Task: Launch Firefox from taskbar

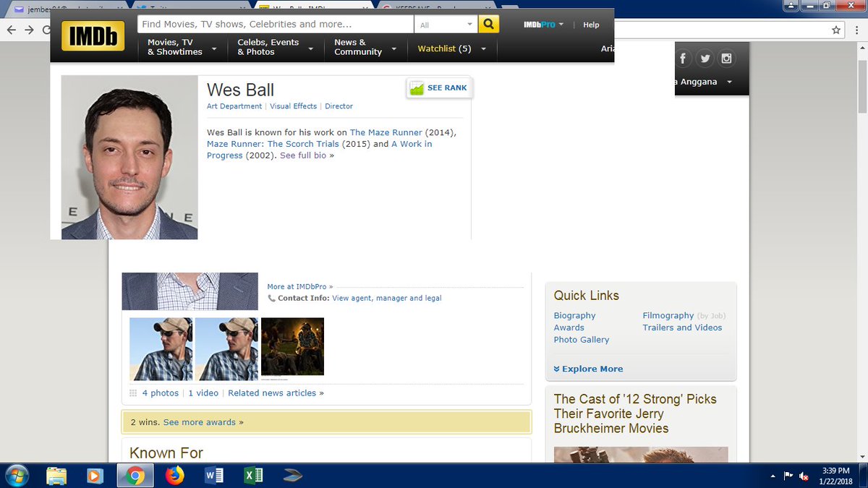Action: pyautogui.click(x=174, y=476)
